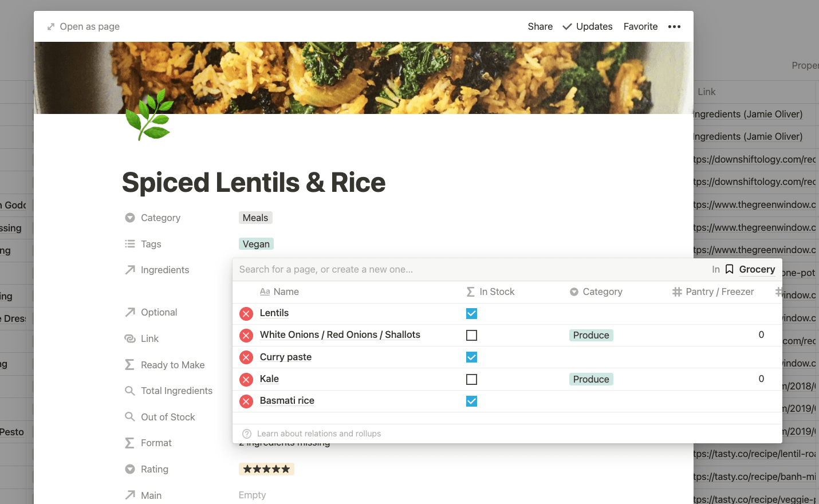Click the Open as page arrows icon

point(51,27)
